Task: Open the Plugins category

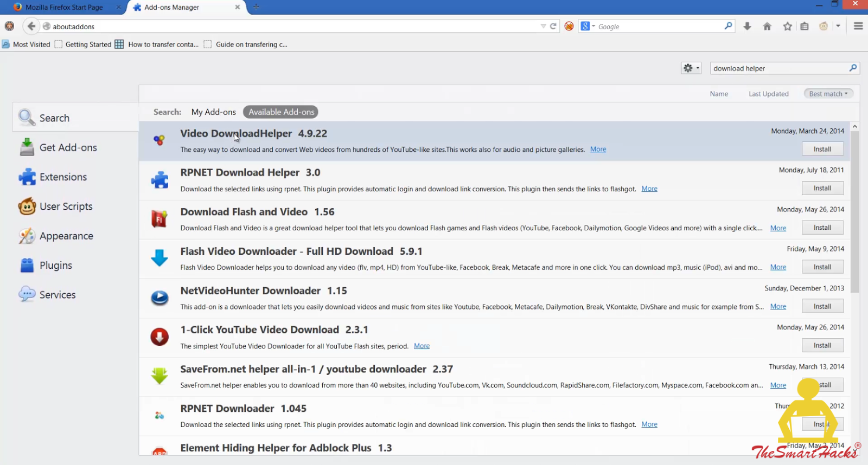Action: (75, 265)
